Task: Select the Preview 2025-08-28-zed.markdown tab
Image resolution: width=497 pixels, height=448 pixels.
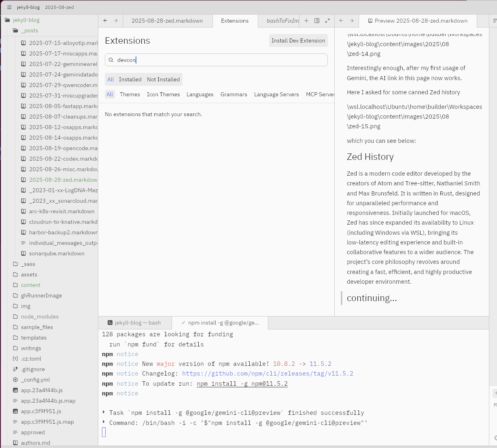Action: point(417,21)
